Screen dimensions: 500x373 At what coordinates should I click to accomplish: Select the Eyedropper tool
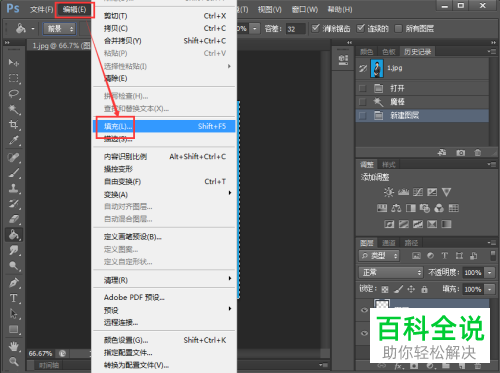point(14,140)
